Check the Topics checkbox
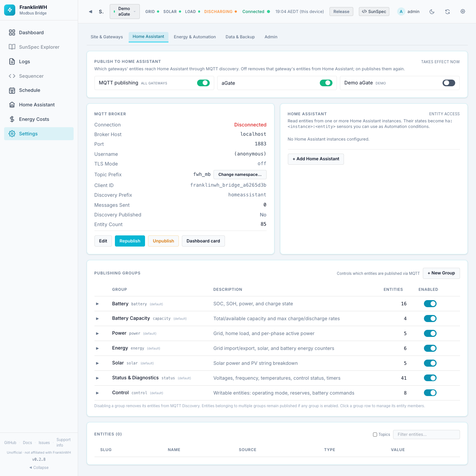 [x=375, y=434]
